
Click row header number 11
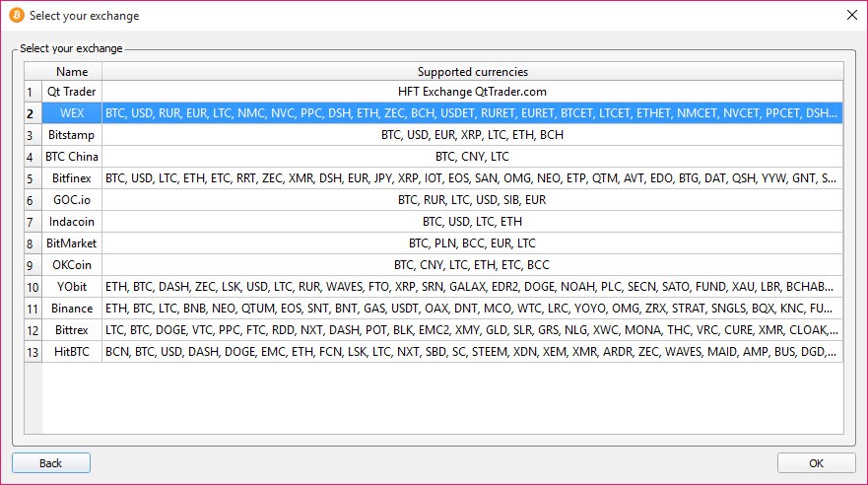click(x=33, y=309)
